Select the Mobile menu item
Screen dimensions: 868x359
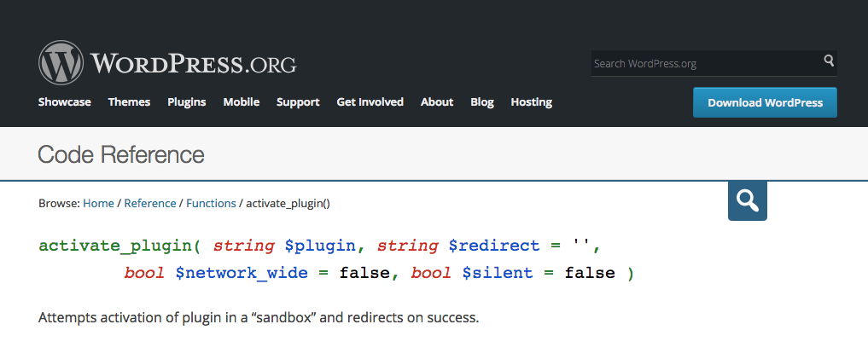click(242, 102)
